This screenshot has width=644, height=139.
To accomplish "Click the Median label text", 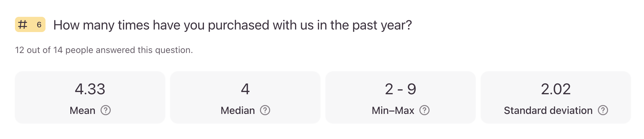I will pos(238,110).
